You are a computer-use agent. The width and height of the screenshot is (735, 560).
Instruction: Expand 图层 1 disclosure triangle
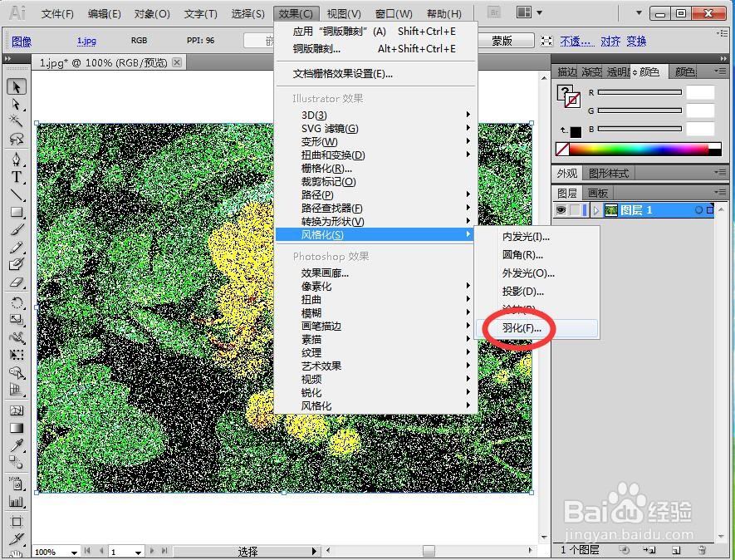[x=596, y=209]
